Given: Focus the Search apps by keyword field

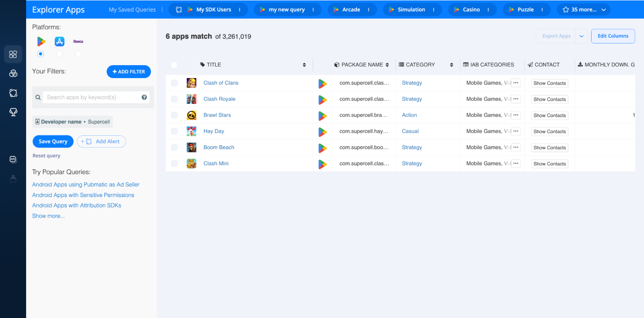Looking at the screenshot, I should coord(96,97).
